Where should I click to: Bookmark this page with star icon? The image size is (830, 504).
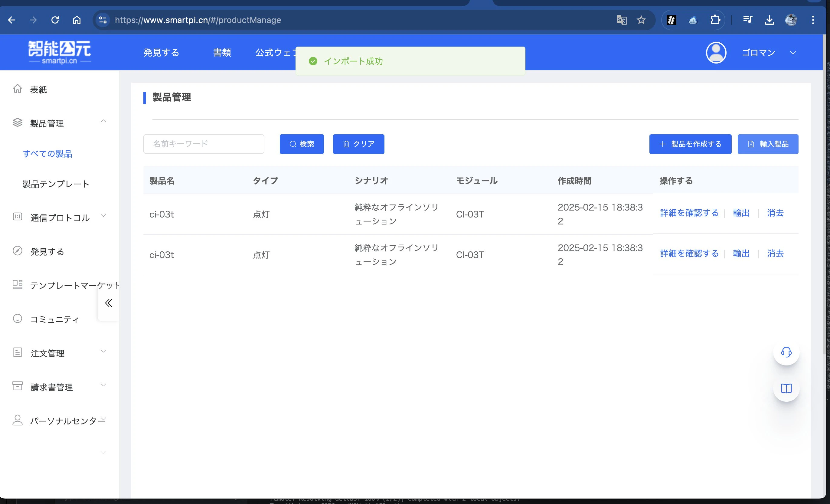tap(641, 20)
